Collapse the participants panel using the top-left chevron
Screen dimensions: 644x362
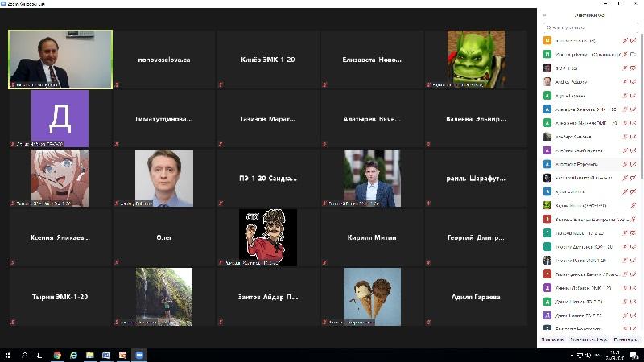click(545, 14)
